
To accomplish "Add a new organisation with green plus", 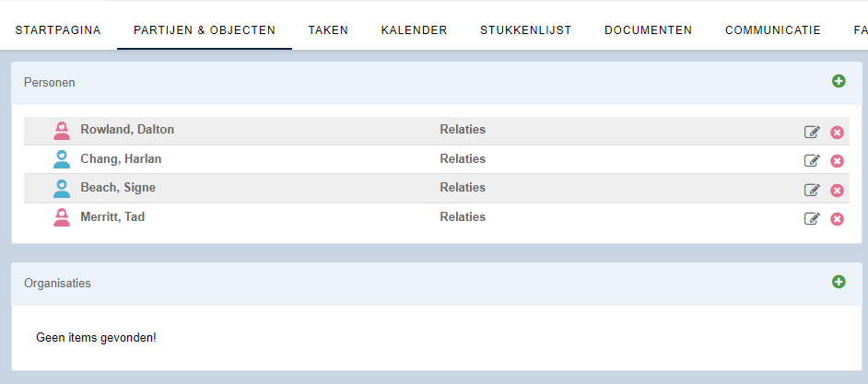I will click(x=839, y=282).
